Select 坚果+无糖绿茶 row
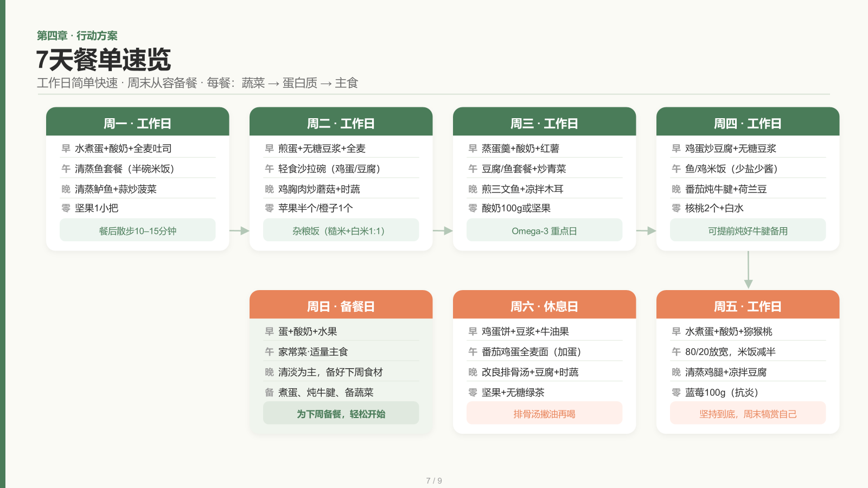 point(545,392)
